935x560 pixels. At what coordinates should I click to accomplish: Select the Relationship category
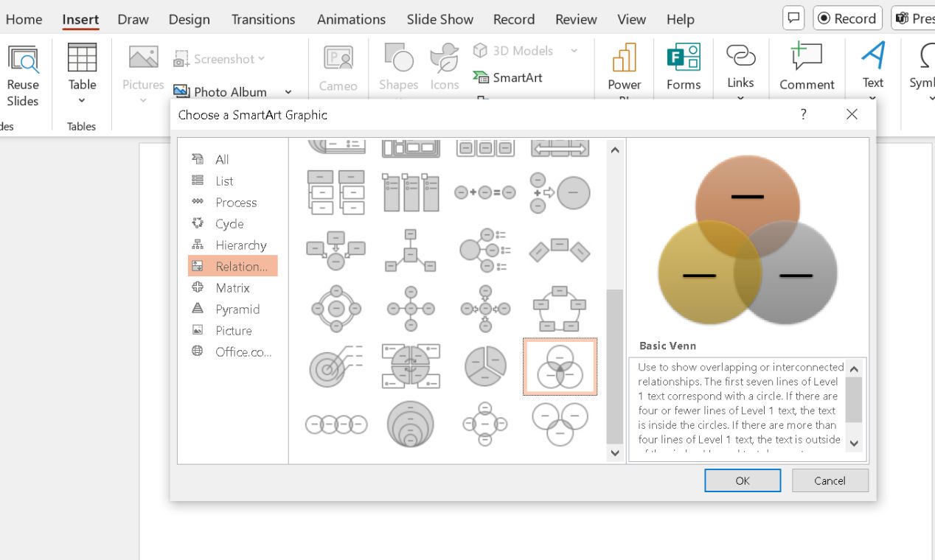point(233,266)
